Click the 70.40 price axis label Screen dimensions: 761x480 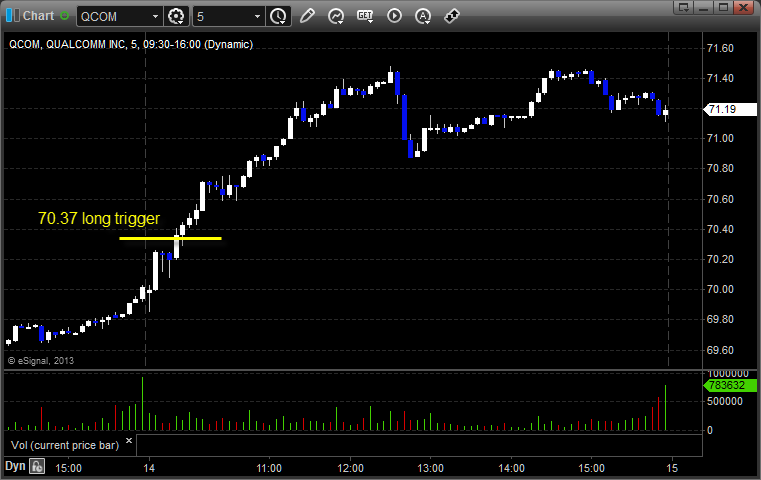coord(720,229)
